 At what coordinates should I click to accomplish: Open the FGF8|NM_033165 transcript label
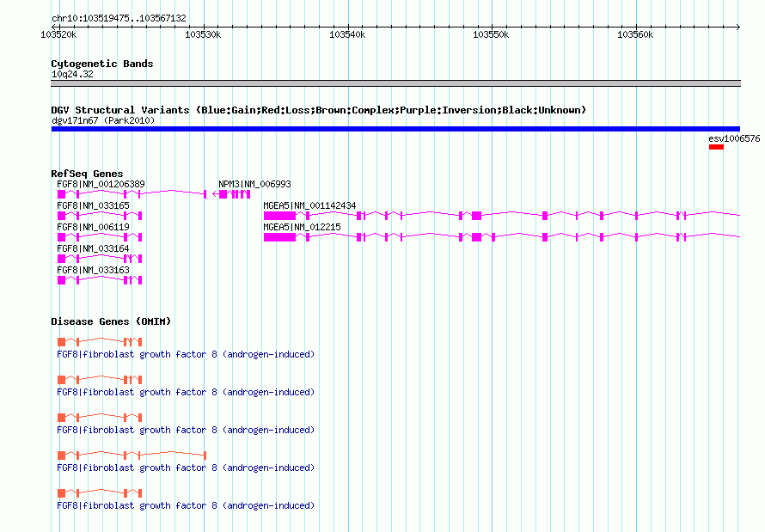coord(93,205)
